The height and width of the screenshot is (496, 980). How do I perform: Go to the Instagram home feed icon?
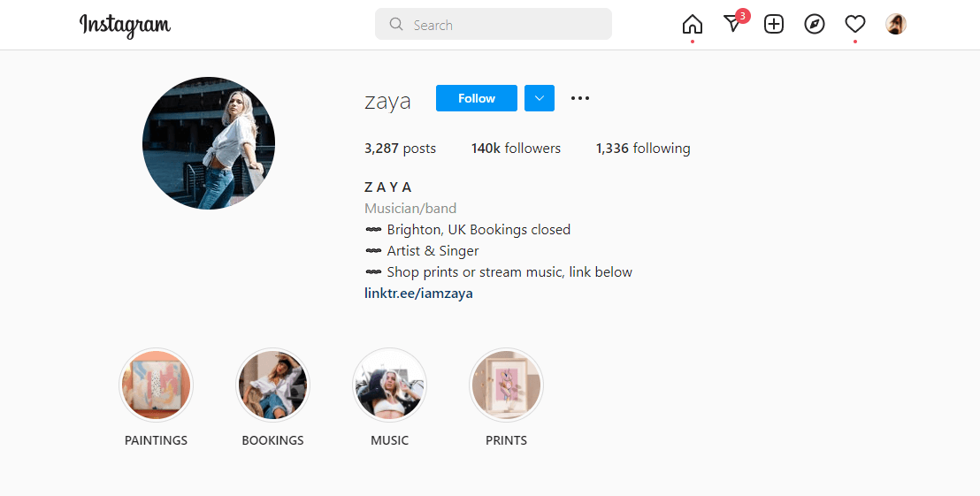coord(692,25)
